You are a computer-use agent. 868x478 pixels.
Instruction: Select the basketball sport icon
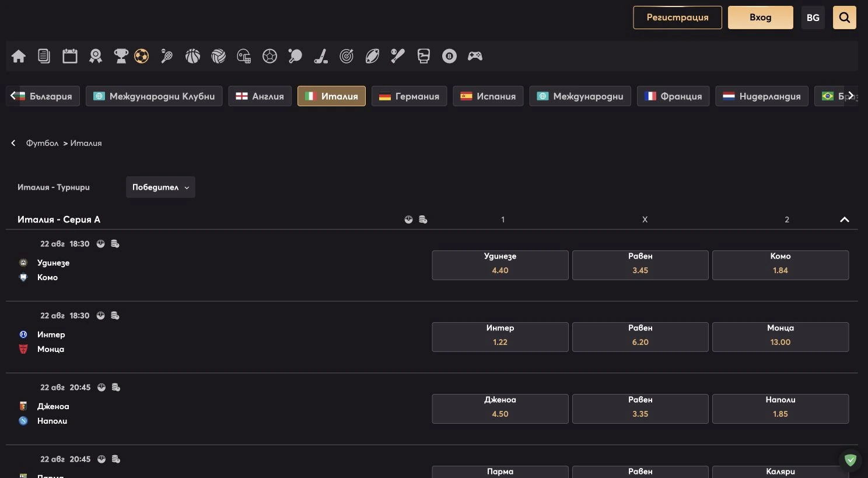192,56
